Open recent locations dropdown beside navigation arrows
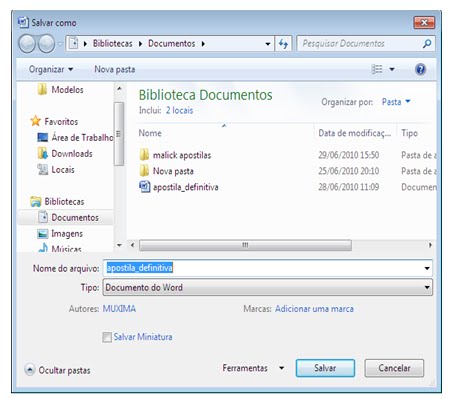452x399 pixels. tap(60, 44)
